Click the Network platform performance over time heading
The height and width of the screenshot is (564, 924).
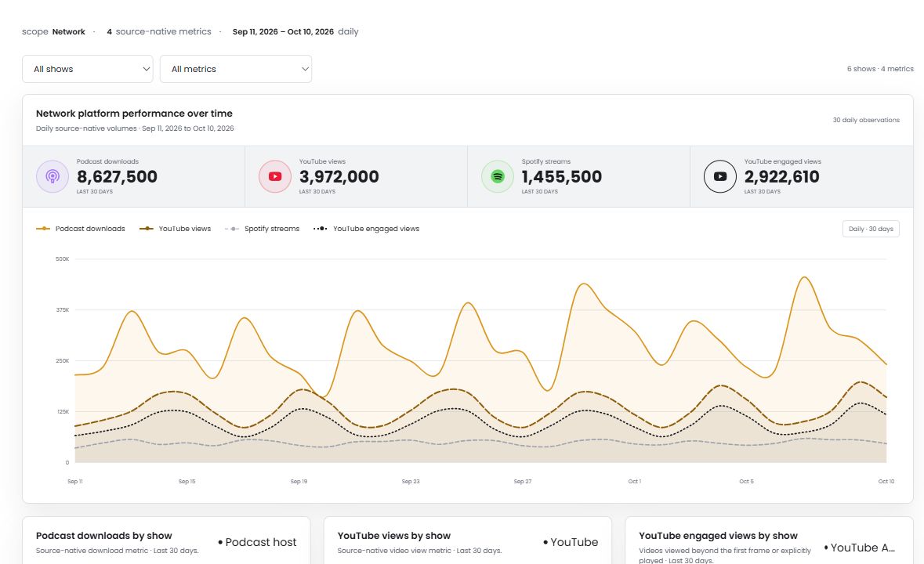pyautogui.click(x=134, y=114)
